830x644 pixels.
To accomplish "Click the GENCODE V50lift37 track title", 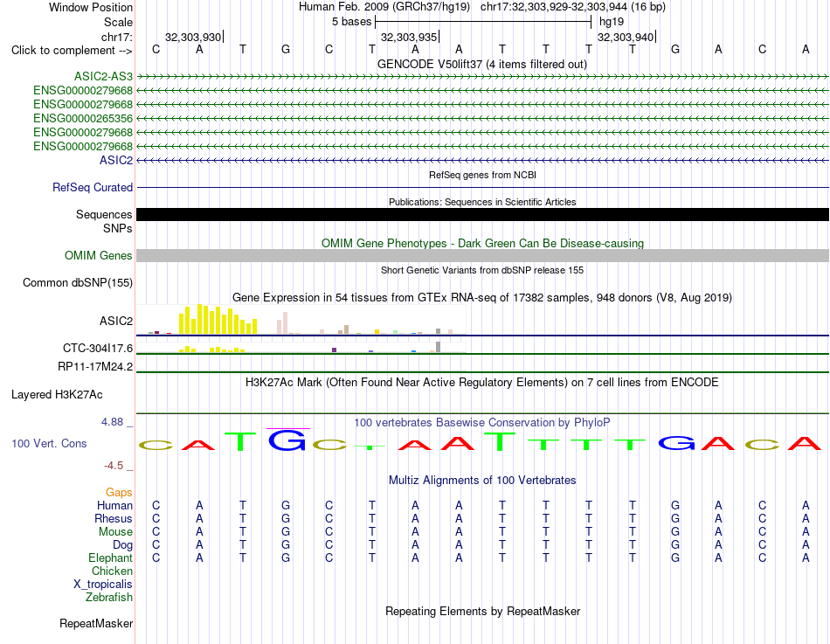I will (x=482, y=64).
